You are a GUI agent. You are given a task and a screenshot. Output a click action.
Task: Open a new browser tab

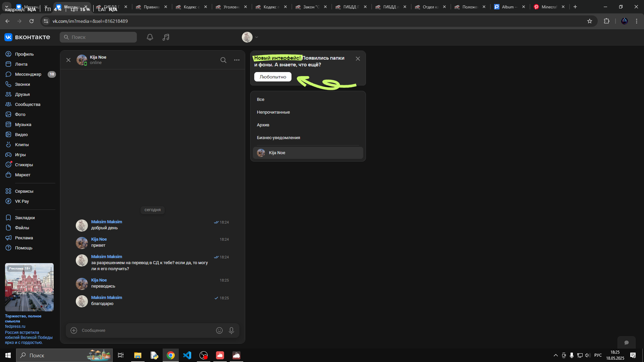(x=575, y=7)
